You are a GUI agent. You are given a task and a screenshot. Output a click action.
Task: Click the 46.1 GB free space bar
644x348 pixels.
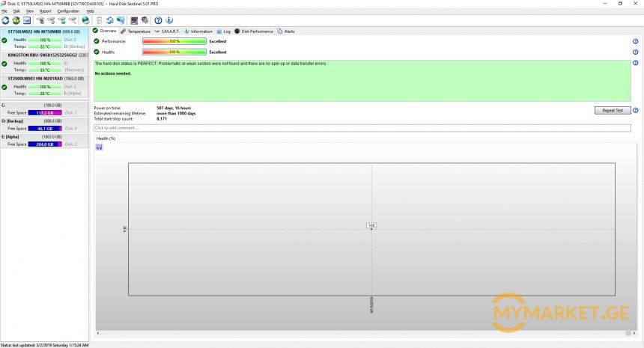pyautogui.click(x=45, y=129)
